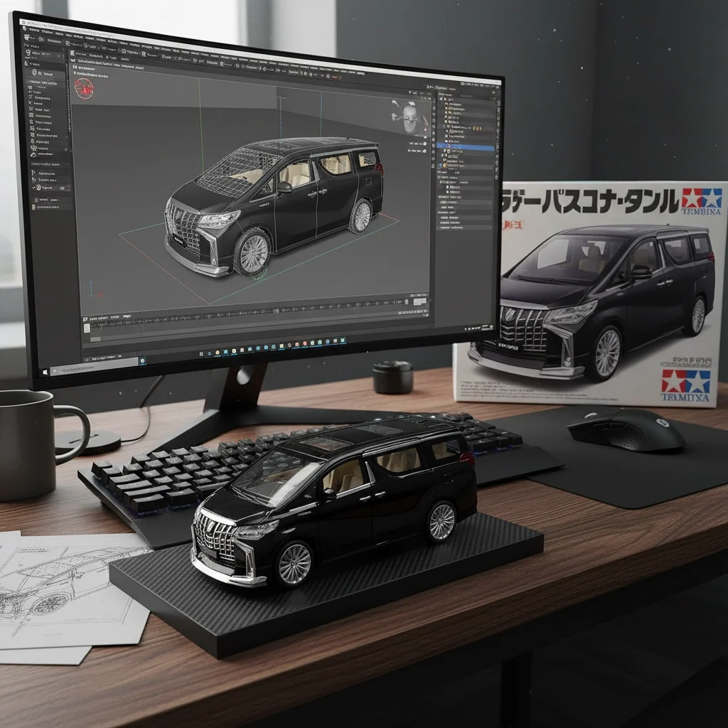Open the Windows Start button in screen corner
Screen dimensions: 728x728
[x=45, y=372]
